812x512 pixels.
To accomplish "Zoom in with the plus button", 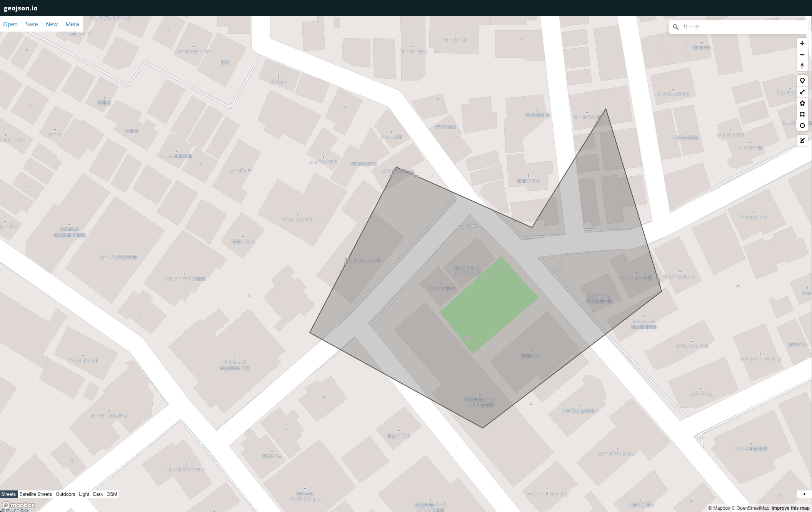I will (802, 44).
